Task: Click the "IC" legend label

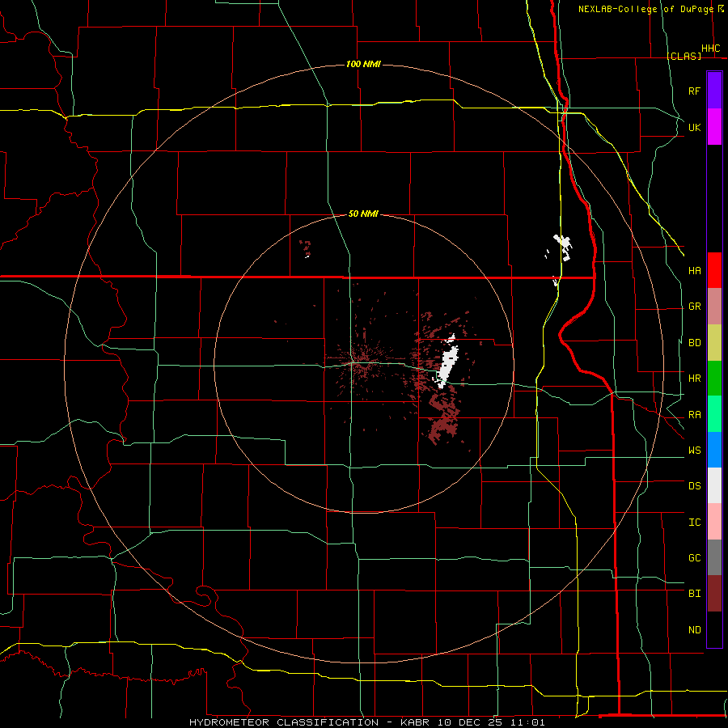Action: click(695, 523)
